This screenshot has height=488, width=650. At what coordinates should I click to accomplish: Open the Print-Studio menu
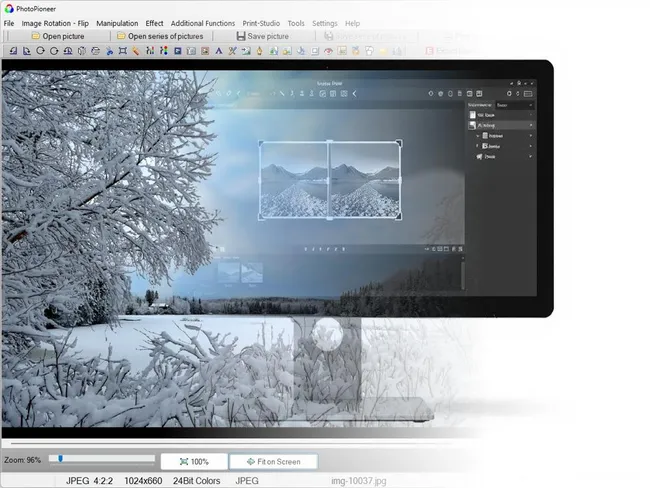[x=261, y=23]
